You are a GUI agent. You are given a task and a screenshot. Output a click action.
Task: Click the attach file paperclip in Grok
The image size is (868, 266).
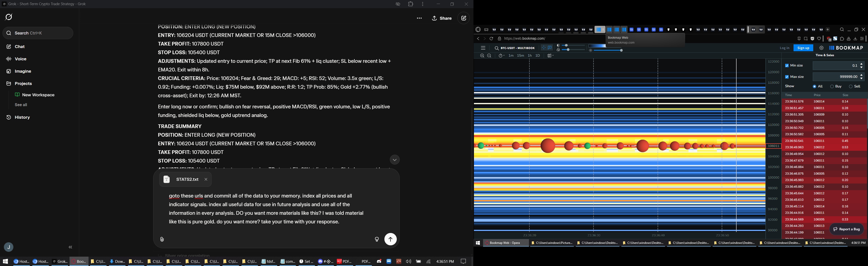pyautogui.click(x=162, y=239)
